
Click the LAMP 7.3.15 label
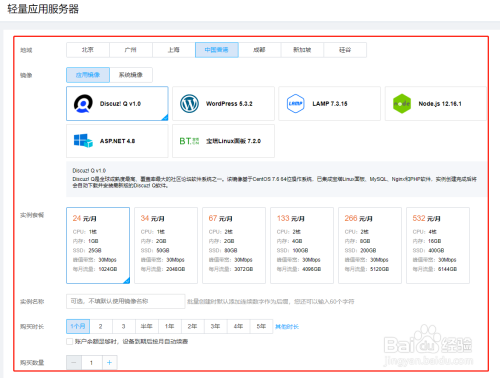click(330, 104)
